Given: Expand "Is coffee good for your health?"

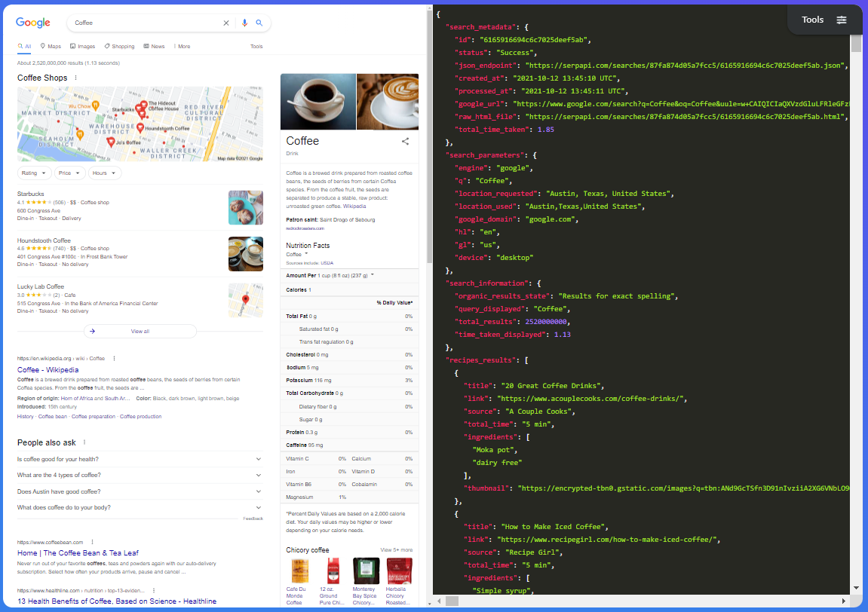Looking at the screenshot, I should coord(140,459).
